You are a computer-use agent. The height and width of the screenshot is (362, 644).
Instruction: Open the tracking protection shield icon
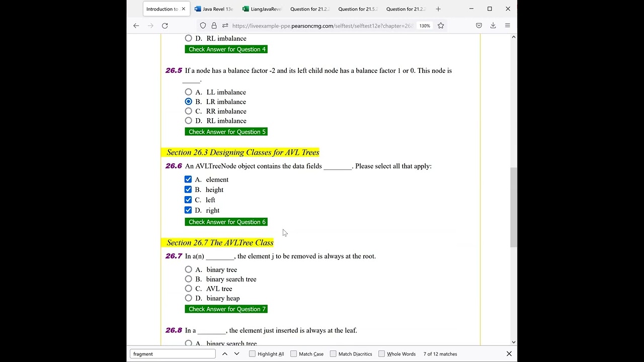tap(203, 26)
